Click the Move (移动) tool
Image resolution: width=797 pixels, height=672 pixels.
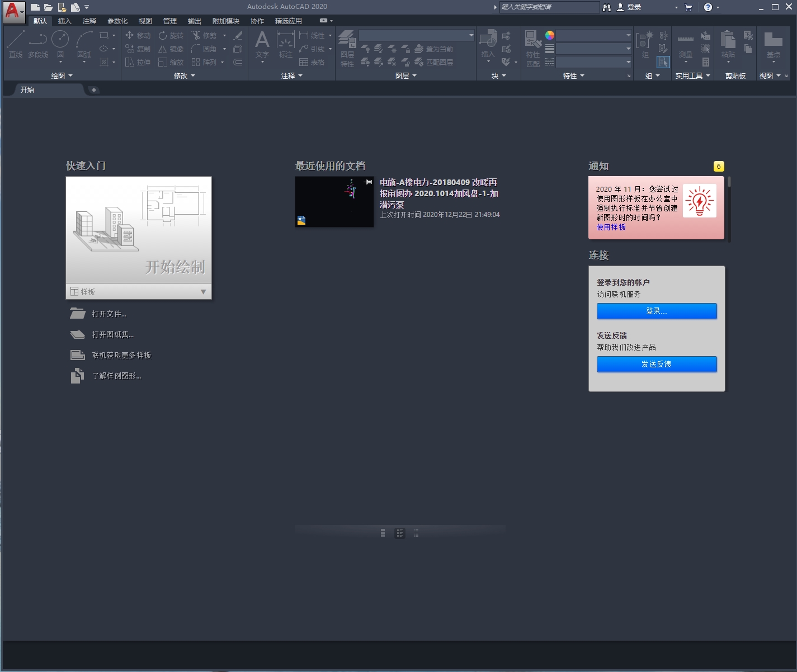point(138,35)
